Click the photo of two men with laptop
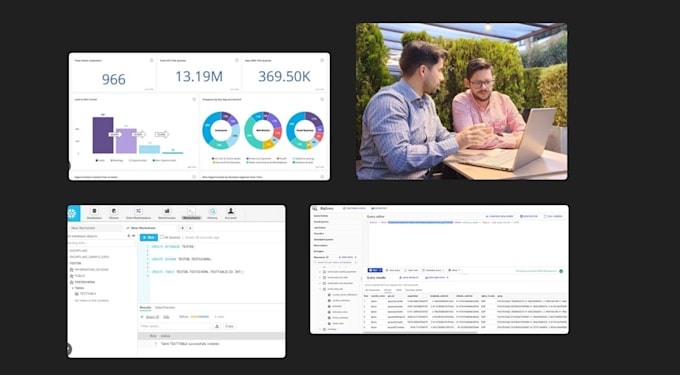 pos(461,101)
